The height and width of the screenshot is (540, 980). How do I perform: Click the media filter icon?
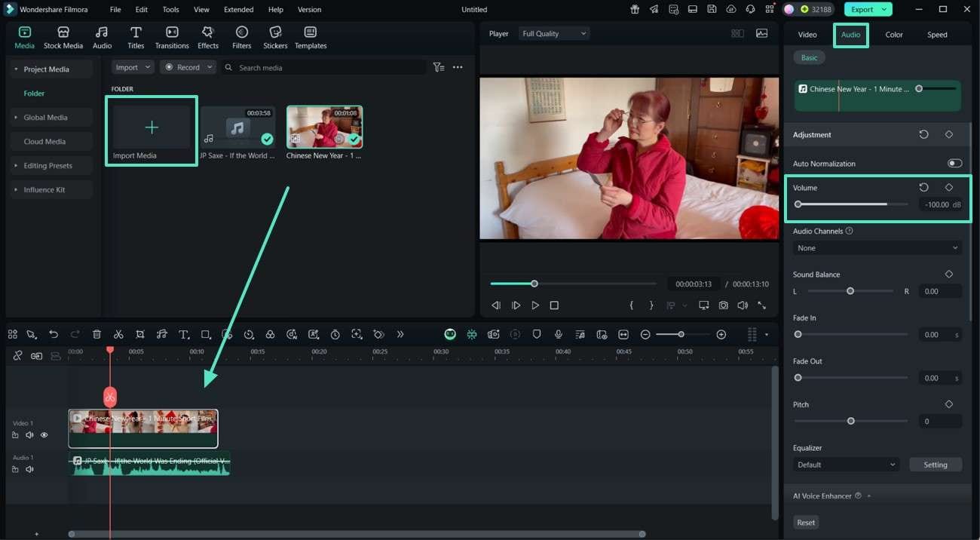tap(439, 67)
